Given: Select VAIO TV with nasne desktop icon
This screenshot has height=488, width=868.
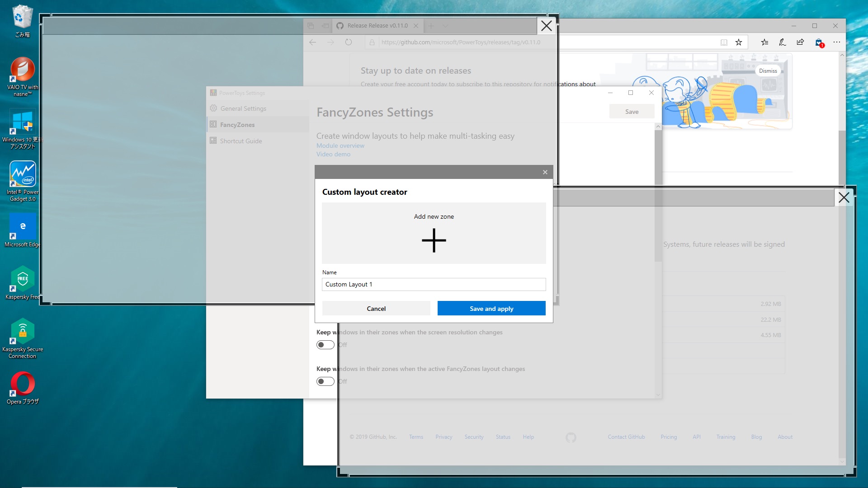Looking at the screenshot, I should point(22,77).
